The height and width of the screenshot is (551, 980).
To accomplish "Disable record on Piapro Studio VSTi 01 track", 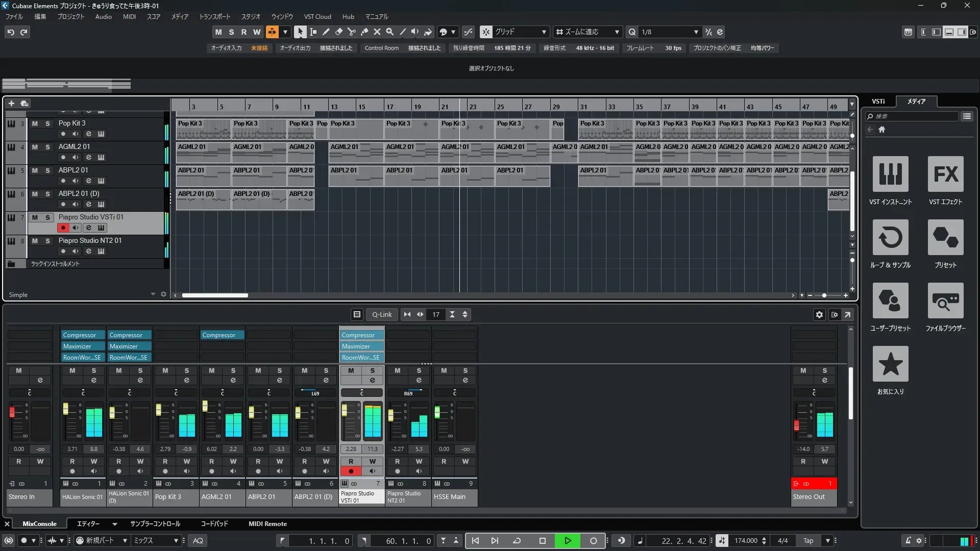I will coord(63,228).
